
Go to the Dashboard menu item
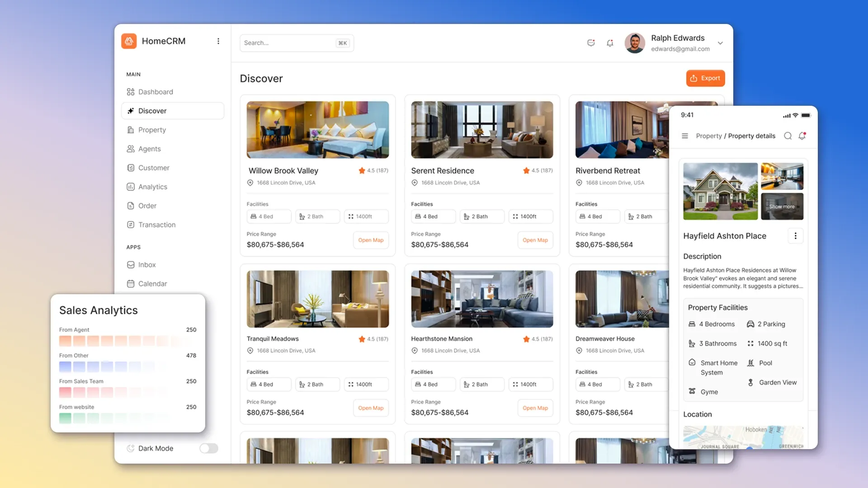click(156, 92)
